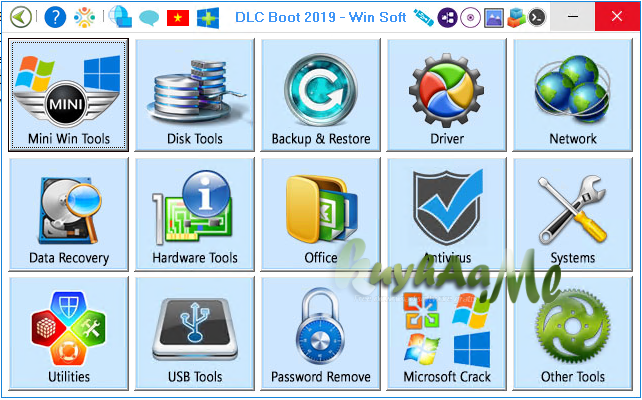Choose the Antivirus shield tile
The height and width of the screenshot is (400, 642).
click(447, 215)
